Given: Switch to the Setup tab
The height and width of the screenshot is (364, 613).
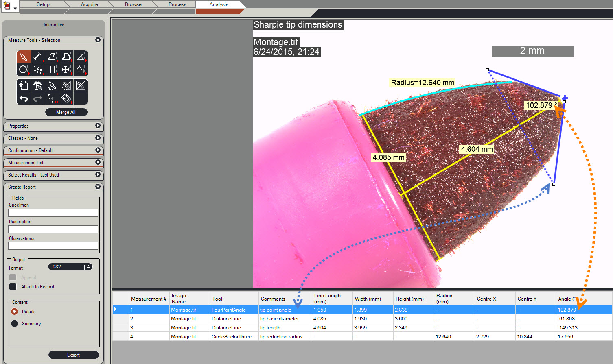Looking at the screenshot, I should [x=43, y=4].
